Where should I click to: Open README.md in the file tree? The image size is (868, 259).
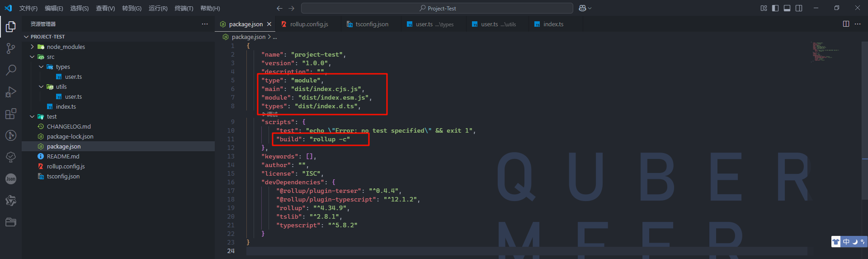(x=63, y=157)
